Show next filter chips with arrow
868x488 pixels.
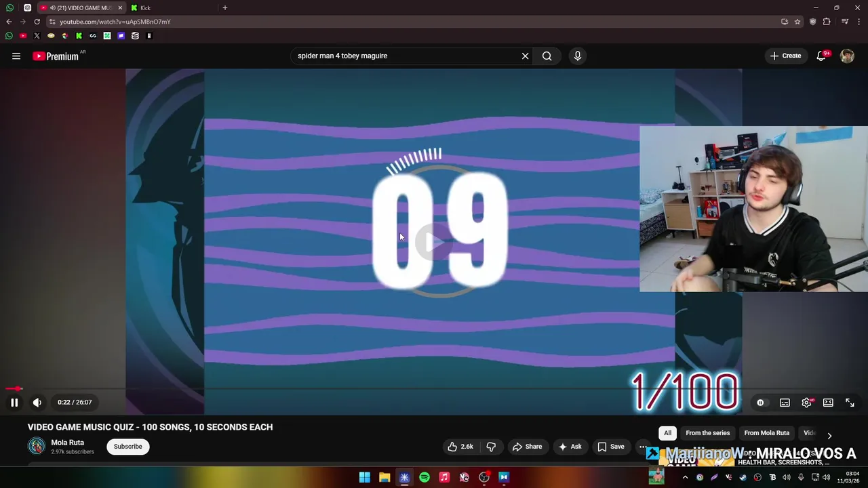click(x=829, y=436)
